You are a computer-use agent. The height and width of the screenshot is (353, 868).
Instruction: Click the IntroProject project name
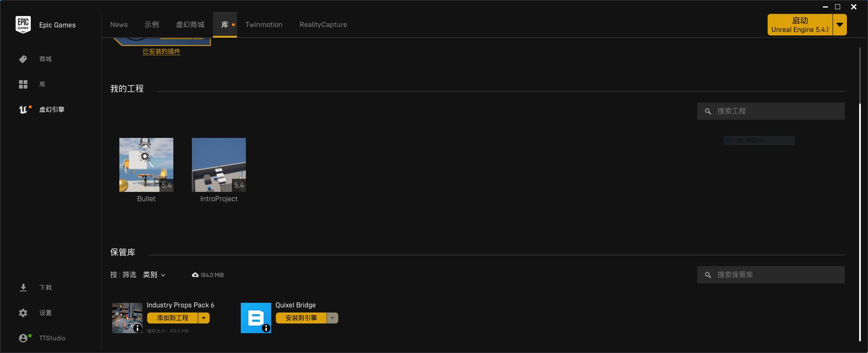point(219,199)
